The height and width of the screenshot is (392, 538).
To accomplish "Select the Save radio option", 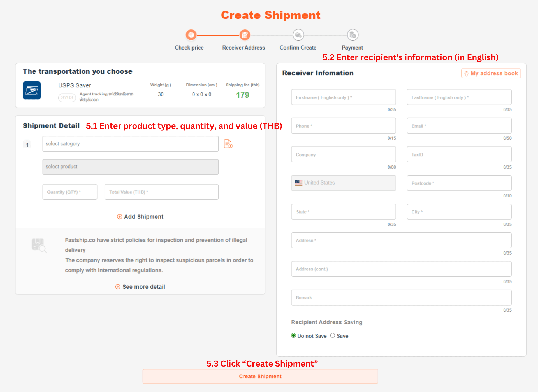I will tap(333, 335).
